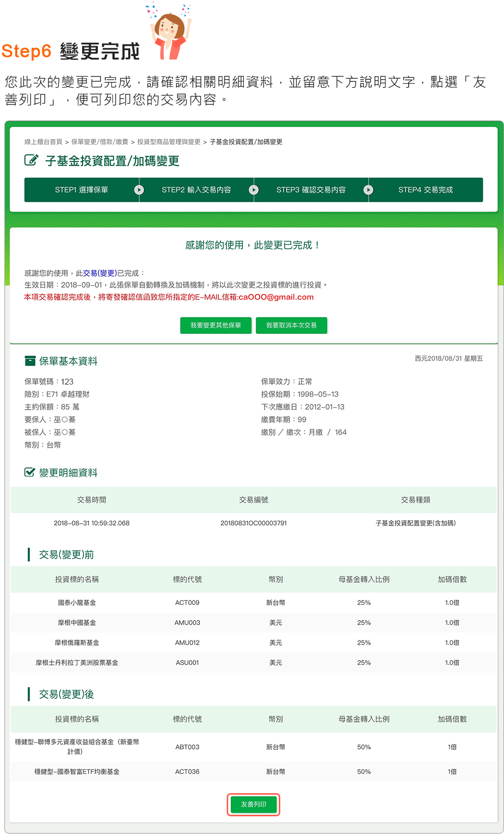The height and width of the screenshot is (834, 504).
Task: Click the 摩根士丹利拉丁美洲股票基金 row name
Action: coord(77,663)
